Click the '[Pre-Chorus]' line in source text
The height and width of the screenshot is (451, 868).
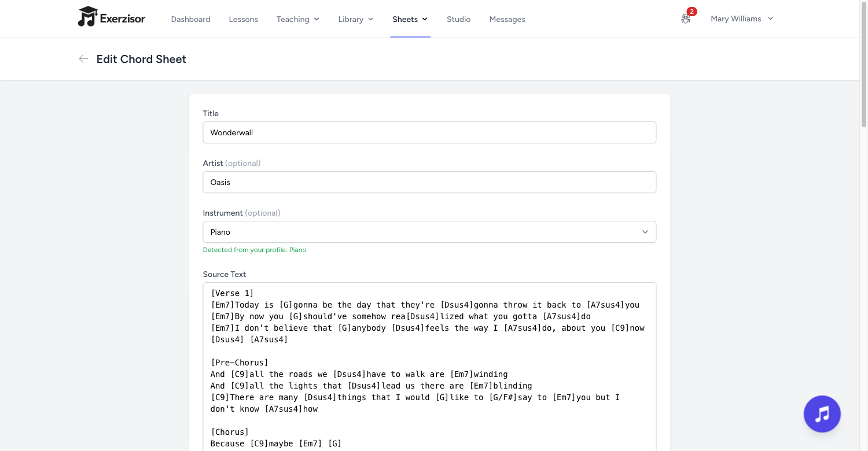tap(240, 363)
